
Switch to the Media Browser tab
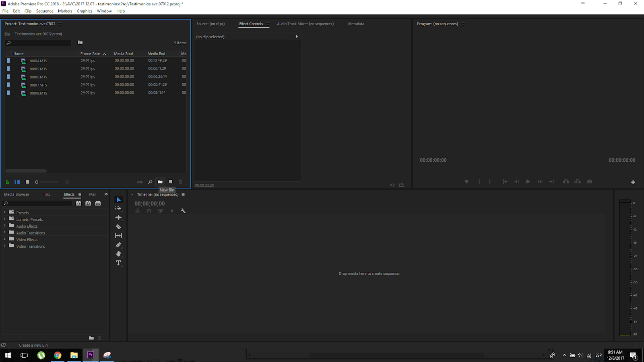(x=17, y=195)
